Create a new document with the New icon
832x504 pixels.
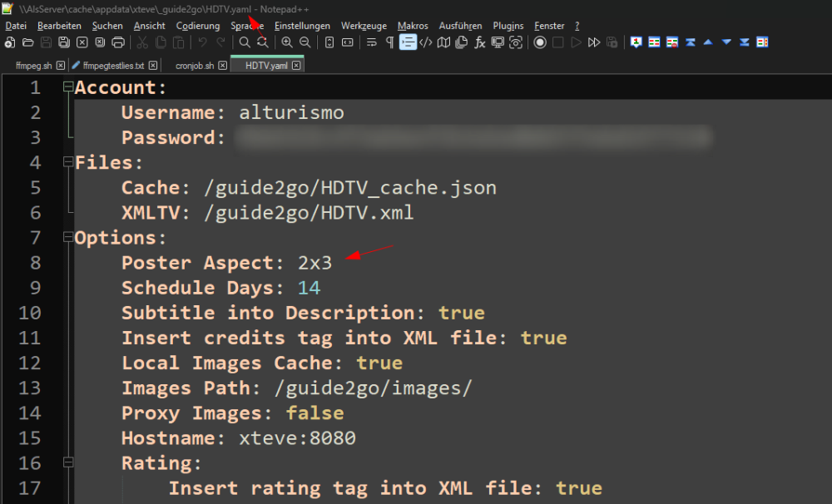9,42
